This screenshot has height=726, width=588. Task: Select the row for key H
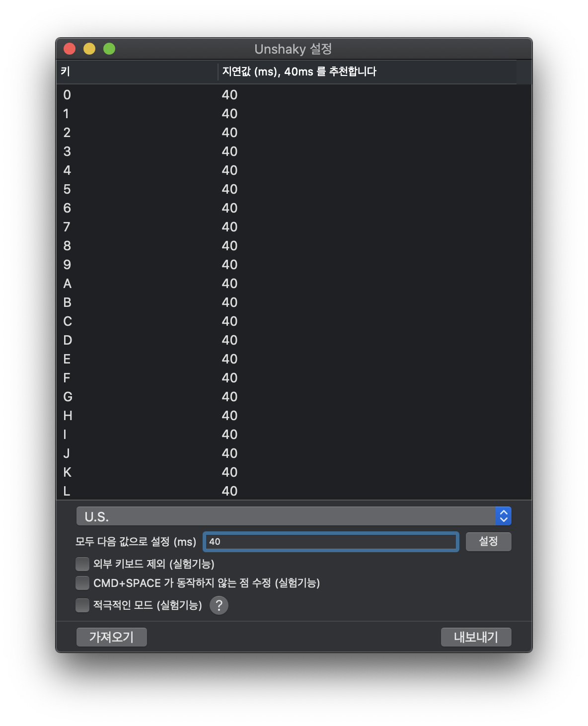point(294,416)
